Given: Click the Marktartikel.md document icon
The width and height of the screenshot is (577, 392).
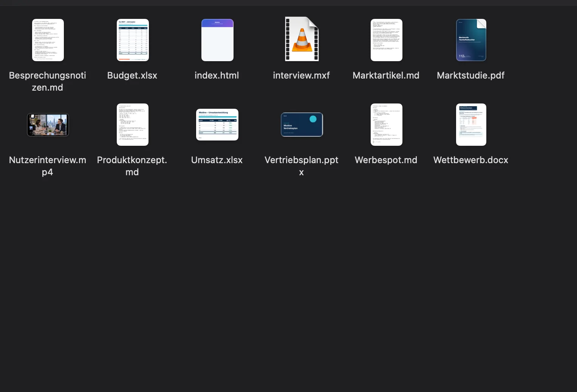Looking at the screenshot, I should point(386,40).
